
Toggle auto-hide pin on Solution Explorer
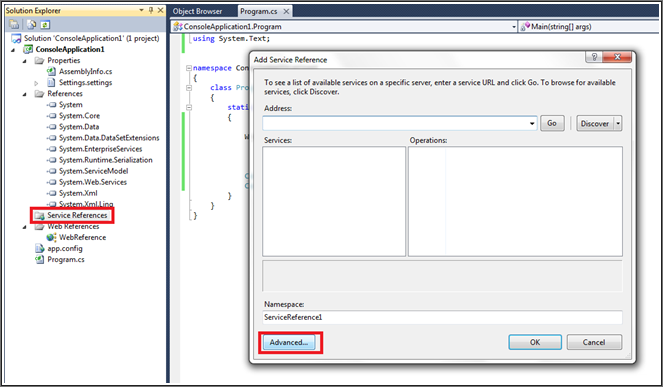click(151, 10)
